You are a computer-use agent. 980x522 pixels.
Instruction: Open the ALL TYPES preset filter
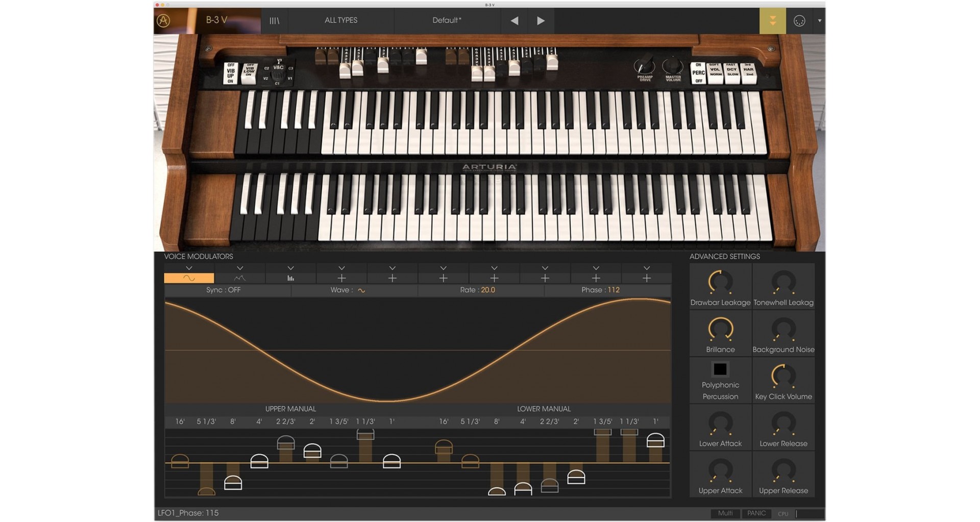341,20
